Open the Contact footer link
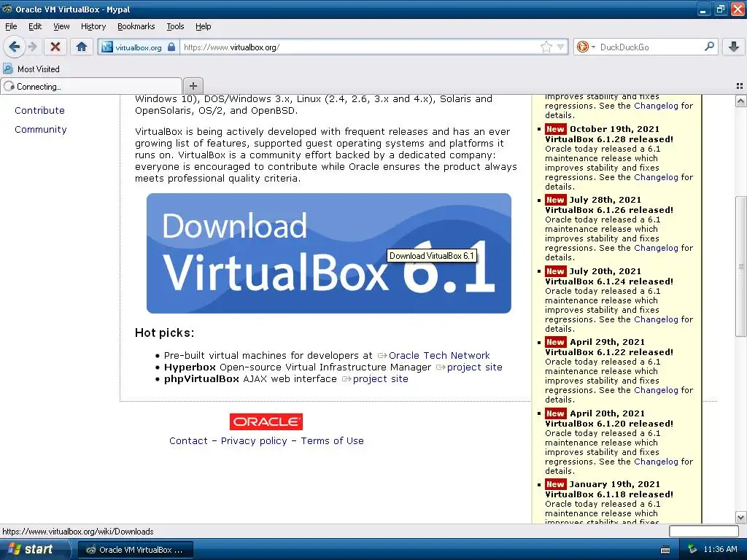The height and width of the screenshot is (560, 747). 188,441
